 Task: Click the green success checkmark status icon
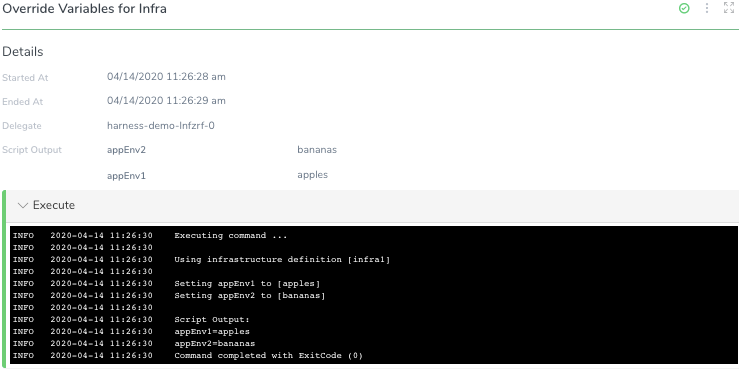[684, 8]
